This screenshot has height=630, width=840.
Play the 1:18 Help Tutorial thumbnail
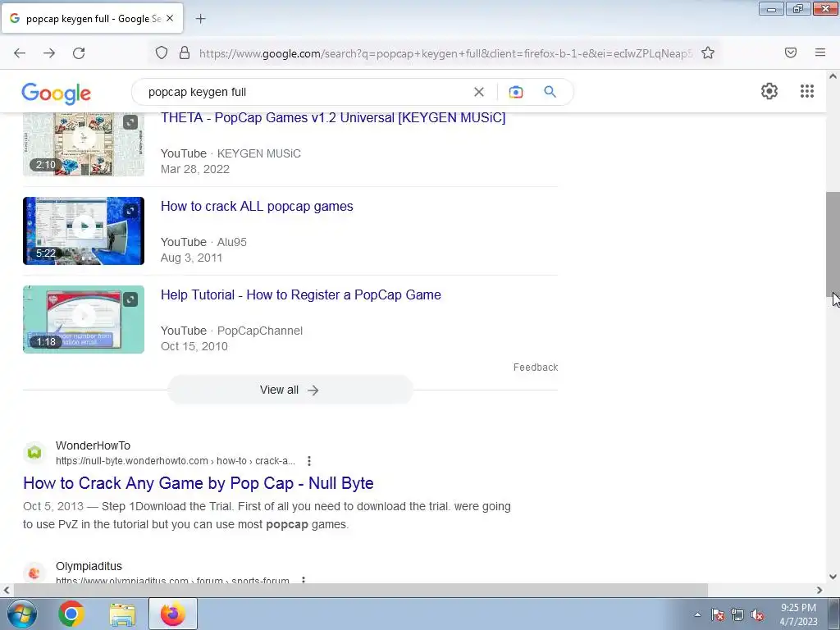click(84, 319)
